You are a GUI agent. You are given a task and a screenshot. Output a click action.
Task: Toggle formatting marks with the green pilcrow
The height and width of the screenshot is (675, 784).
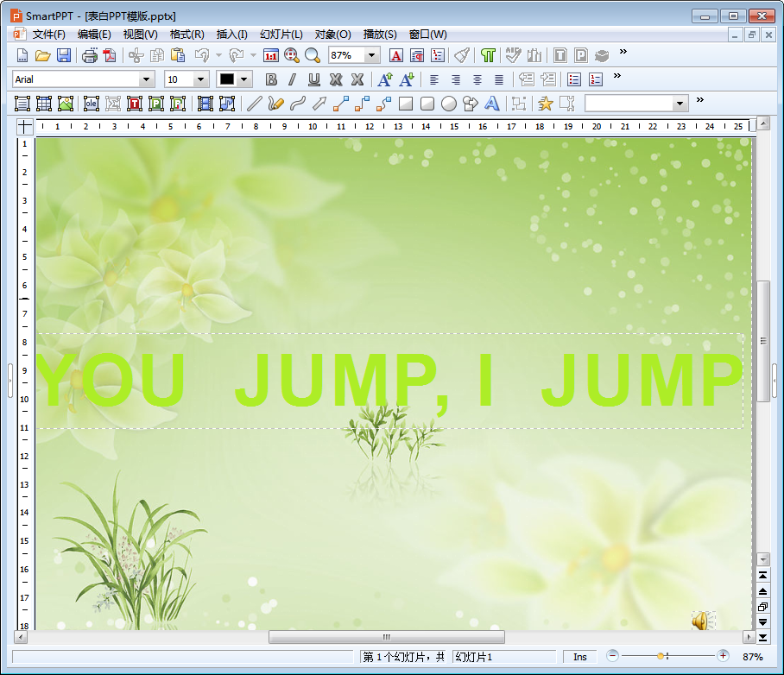click(488, 55)
